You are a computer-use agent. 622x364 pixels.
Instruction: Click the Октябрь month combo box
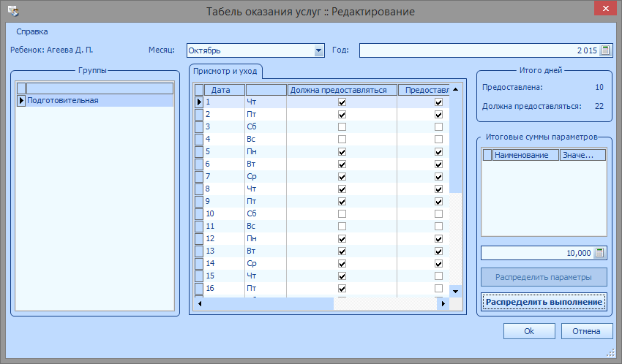point(255,50)
